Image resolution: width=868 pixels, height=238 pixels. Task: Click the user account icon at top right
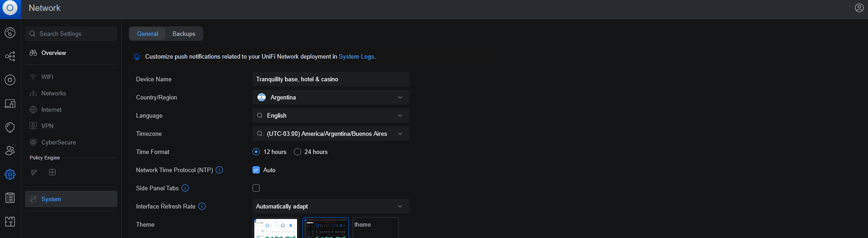point(859,8)
